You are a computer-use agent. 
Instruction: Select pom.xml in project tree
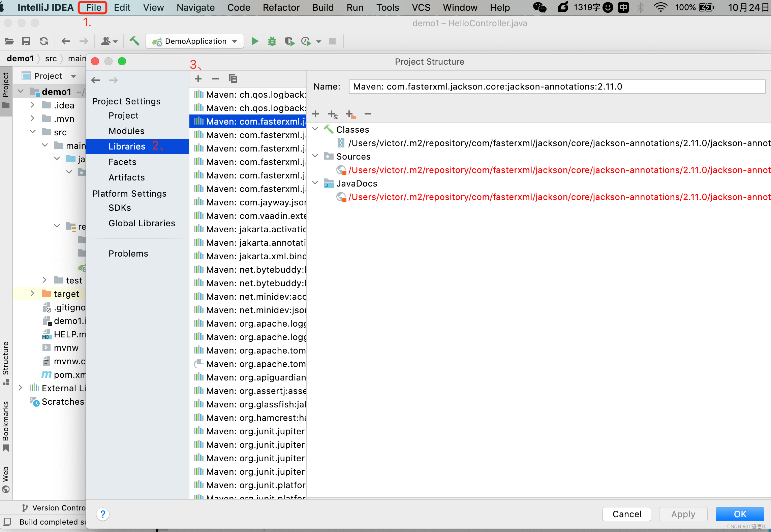click(x=63, y=375)
